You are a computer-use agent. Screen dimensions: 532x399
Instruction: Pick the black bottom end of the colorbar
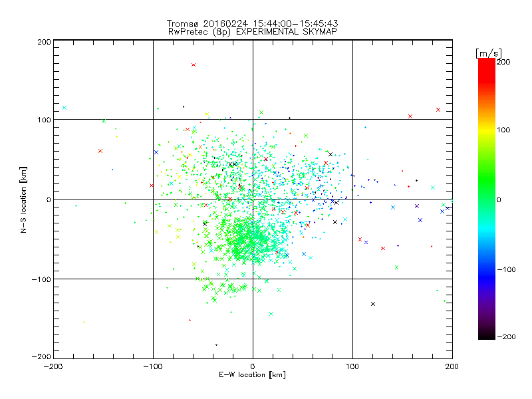487,335
